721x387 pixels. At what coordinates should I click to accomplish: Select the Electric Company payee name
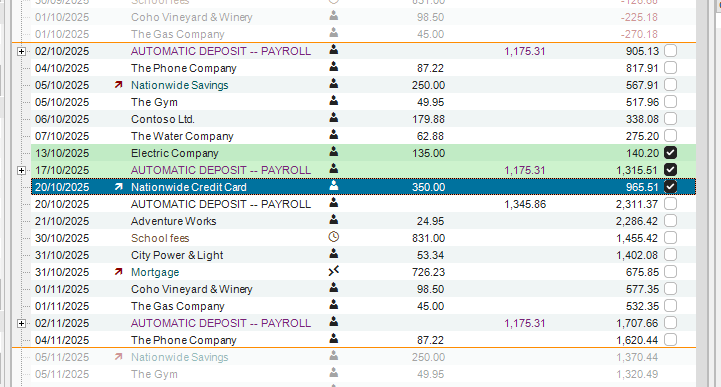click(175, 153)
